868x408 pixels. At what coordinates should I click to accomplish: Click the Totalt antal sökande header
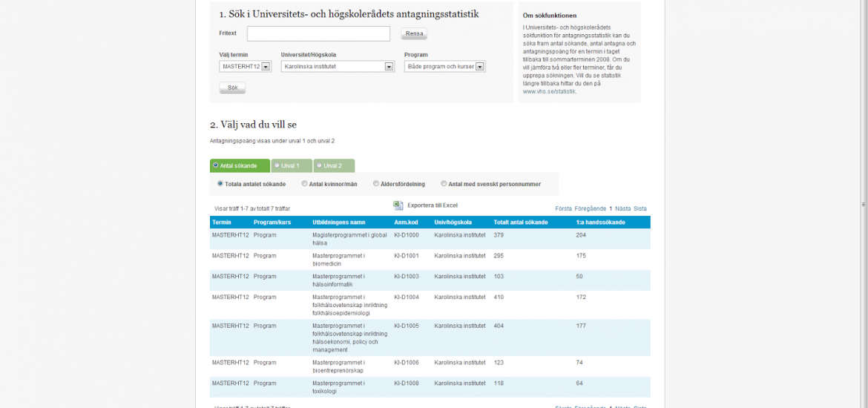click(x=521, y=223)
